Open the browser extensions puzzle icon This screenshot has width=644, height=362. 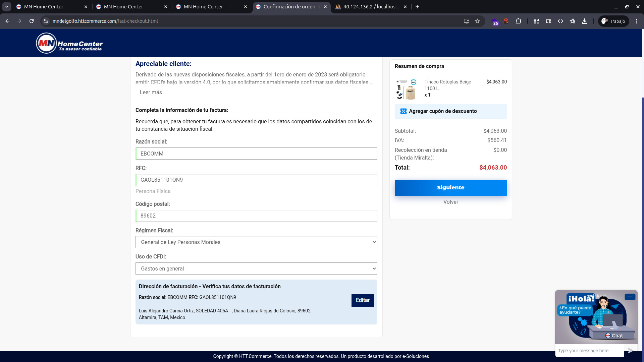click(x=518, y=21)
